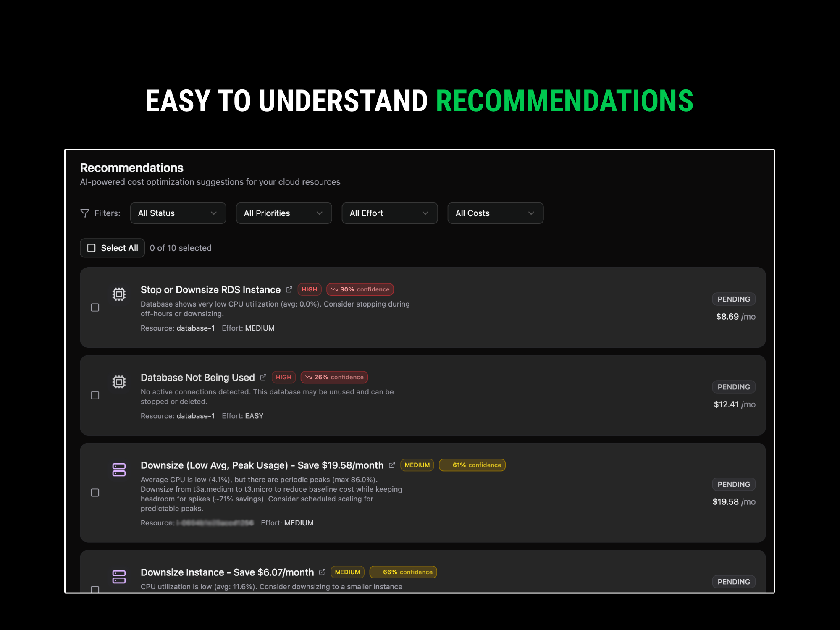Image resolution: width=840 pixels, height=630 pixels.
Task: Expand the All Costs dropdown
Action: pos(496,213)
